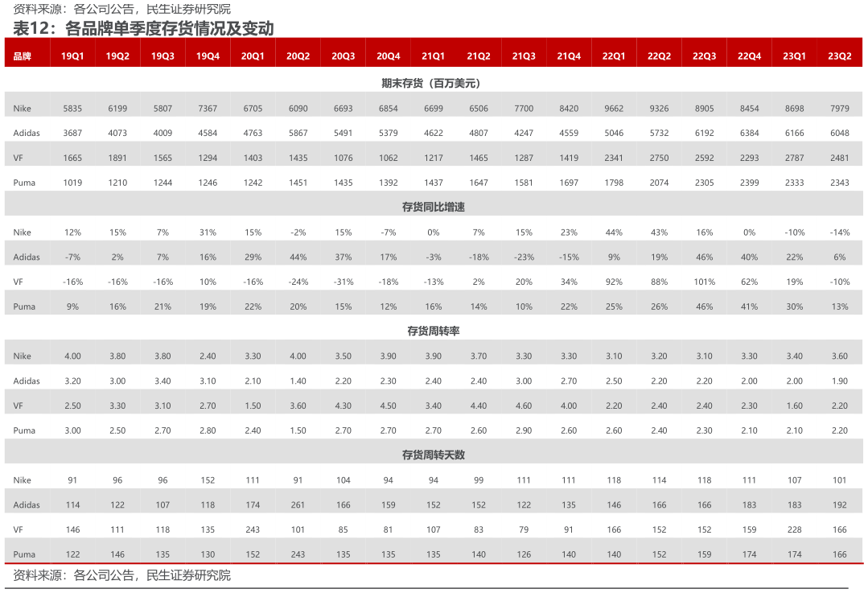Click Puma ending inventory value 2399

coord(749,183)
